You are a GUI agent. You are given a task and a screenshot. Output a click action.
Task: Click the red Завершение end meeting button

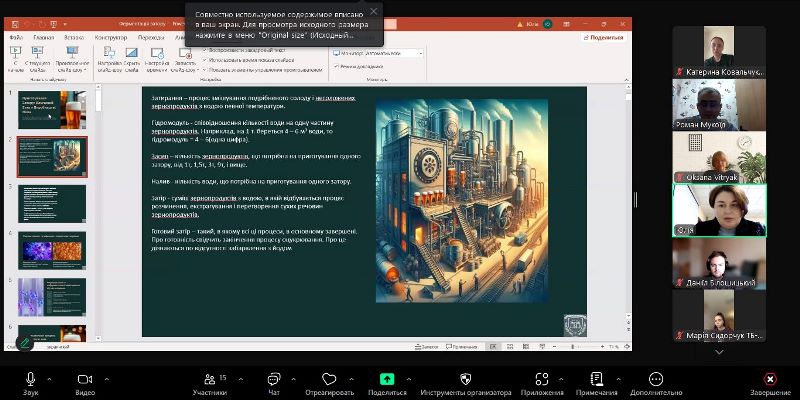pyautogui.click(x=769, y=379)
